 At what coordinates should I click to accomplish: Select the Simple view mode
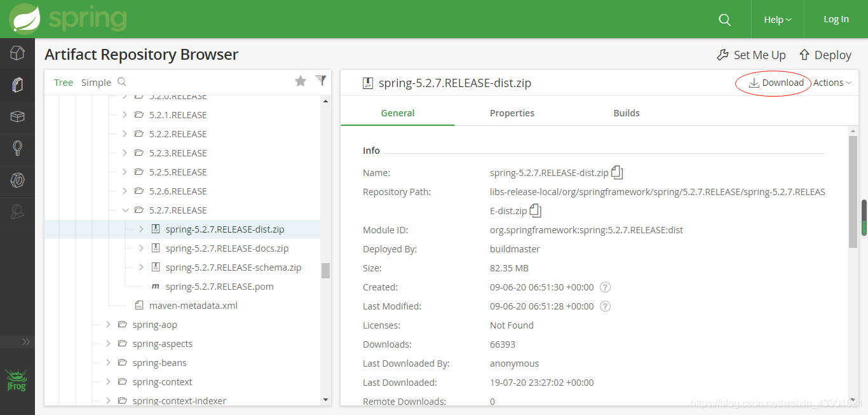pyautogui.click(x=96, y=83)
